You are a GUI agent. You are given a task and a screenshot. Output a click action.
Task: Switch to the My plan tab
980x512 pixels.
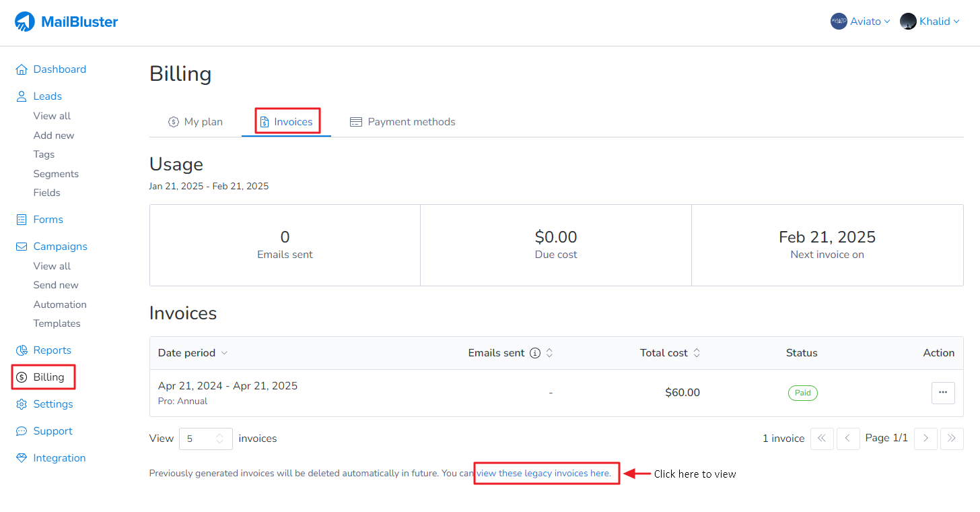pyautogui.click(x=195, y=122)
